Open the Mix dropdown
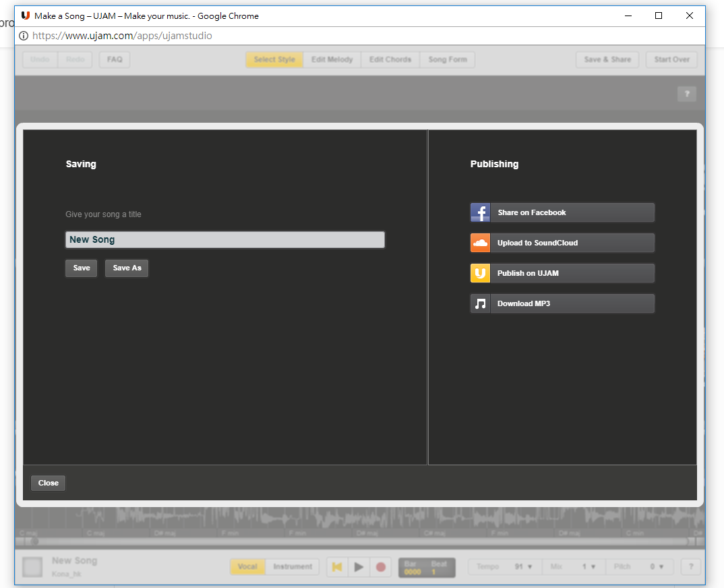 (572, 566)
